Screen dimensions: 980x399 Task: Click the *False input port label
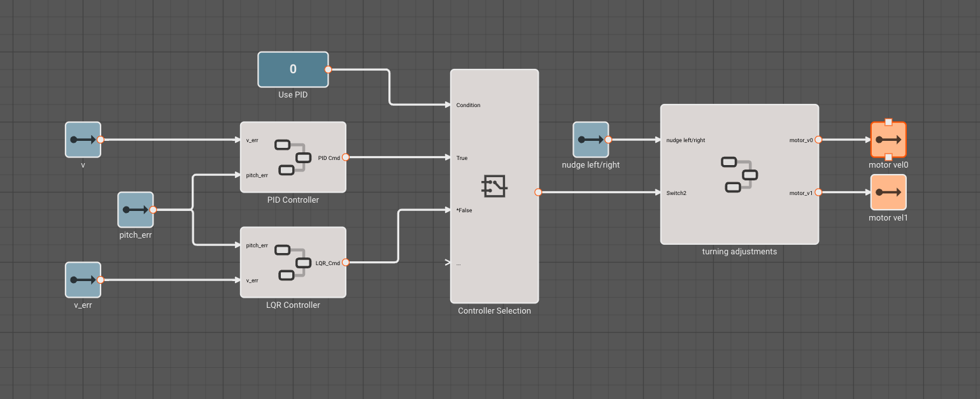point(464,210)
